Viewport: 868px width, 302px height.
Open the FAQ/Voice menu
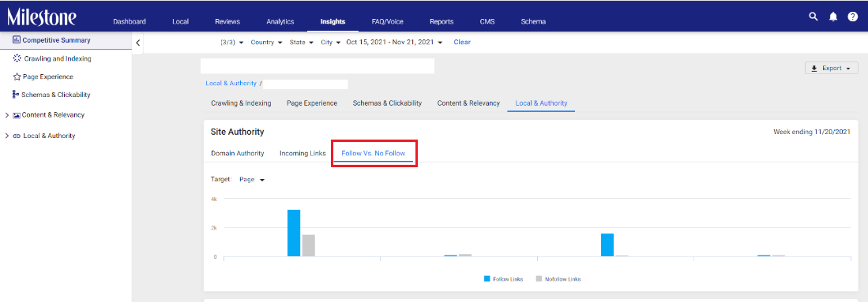[388, 21]
